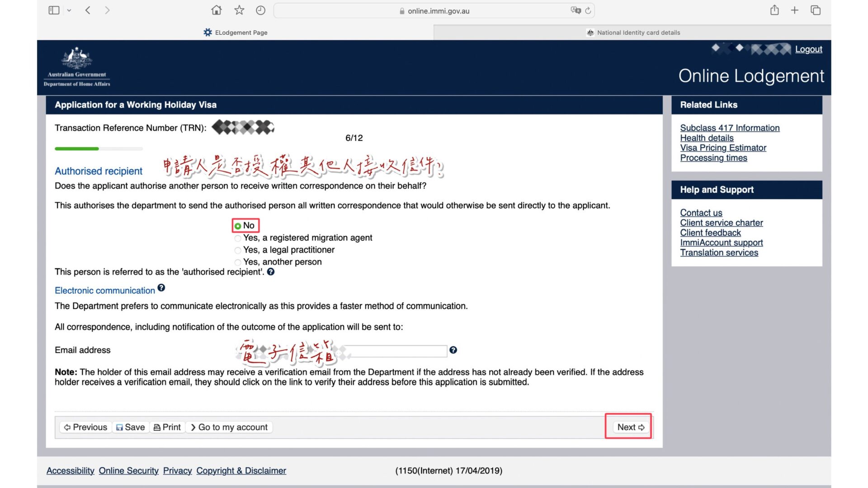Open the sidebar dropdown chevron
The image size is (868, 488).
[69, 10]
